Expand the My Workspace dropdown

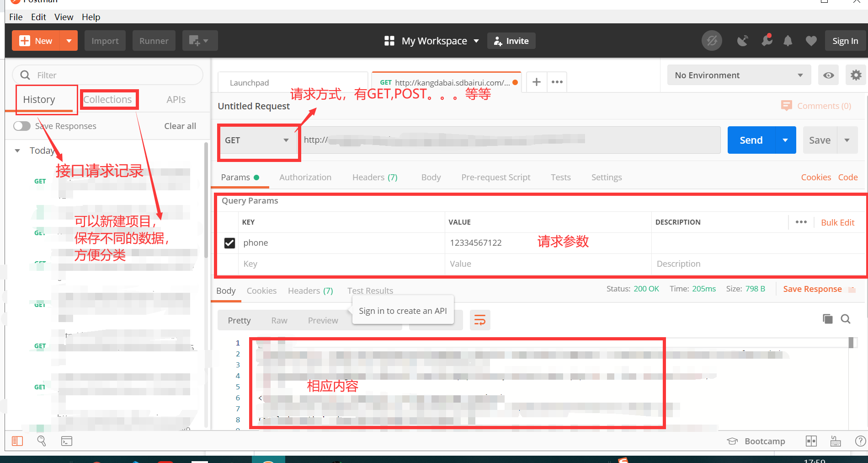476,41
